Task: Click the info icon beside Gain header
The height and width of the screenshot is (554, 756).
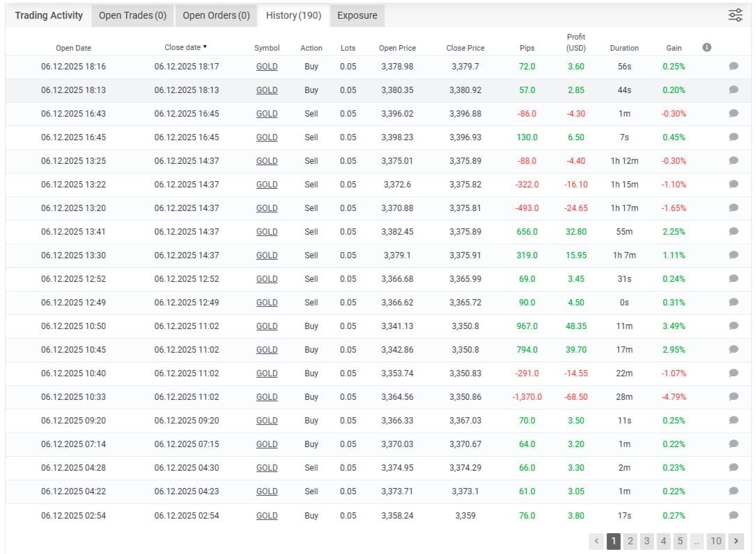Action: pyautogui.click(x=707, y=47)
